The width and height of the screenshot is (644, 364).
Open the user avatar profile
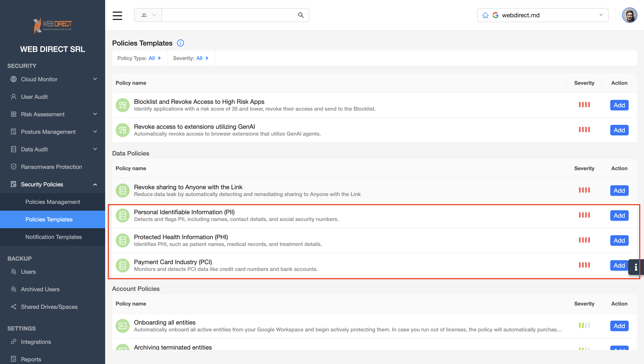pos(629,15)
